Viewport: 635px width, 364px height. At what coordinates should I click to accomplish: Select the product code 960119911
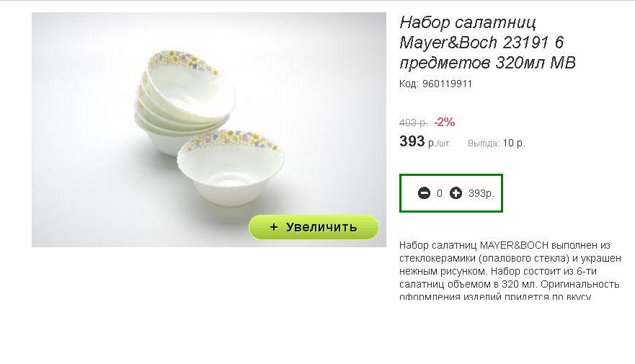(x=447, y=84)
